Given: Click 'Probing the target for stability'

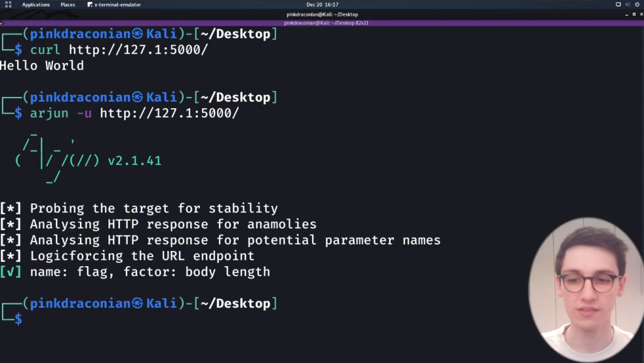Looking at the screenshot, I should click(x=154, y=208).
